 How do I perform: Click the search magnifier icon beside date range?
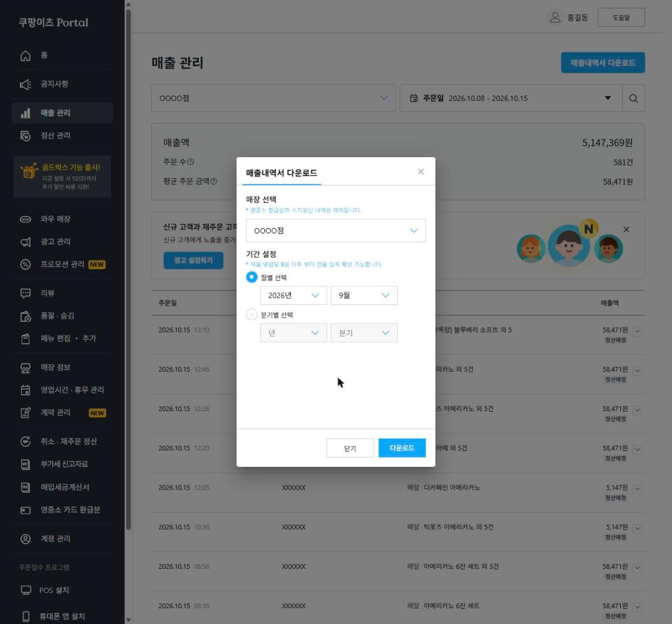tap(633, 99)
